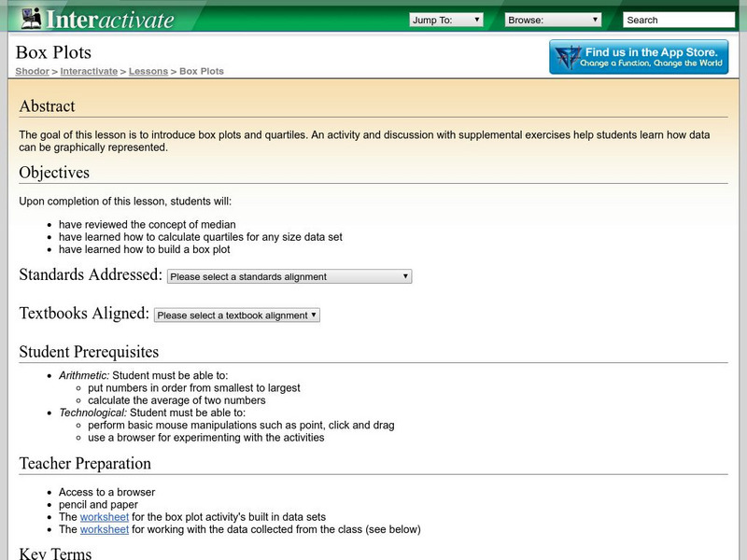Click the 'Standards Addressed:' label

(91, 274)
